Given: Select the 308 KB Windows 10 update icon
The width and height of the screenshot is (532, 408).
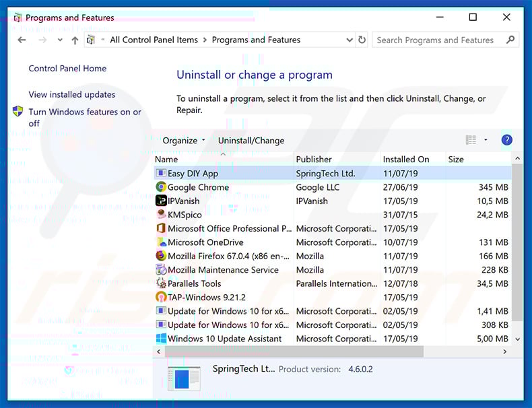Looking at the screenshot, I should click(x=161, y=325).
